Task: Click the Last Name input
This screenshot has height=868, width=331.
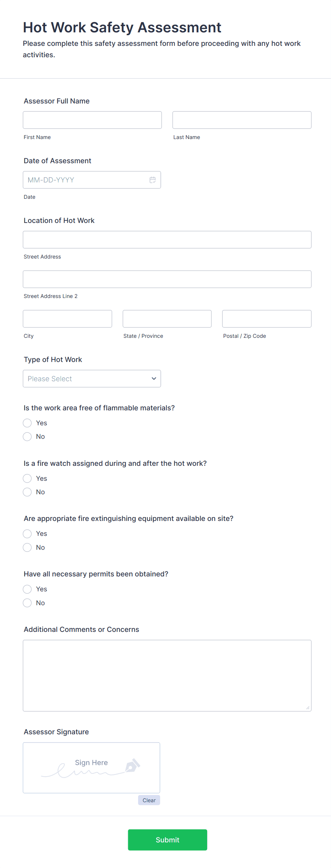Action: [x=242, y=120]
